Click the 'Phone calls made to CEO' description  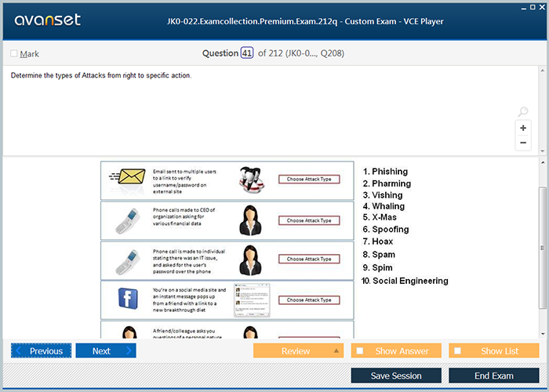click(184, 216)
